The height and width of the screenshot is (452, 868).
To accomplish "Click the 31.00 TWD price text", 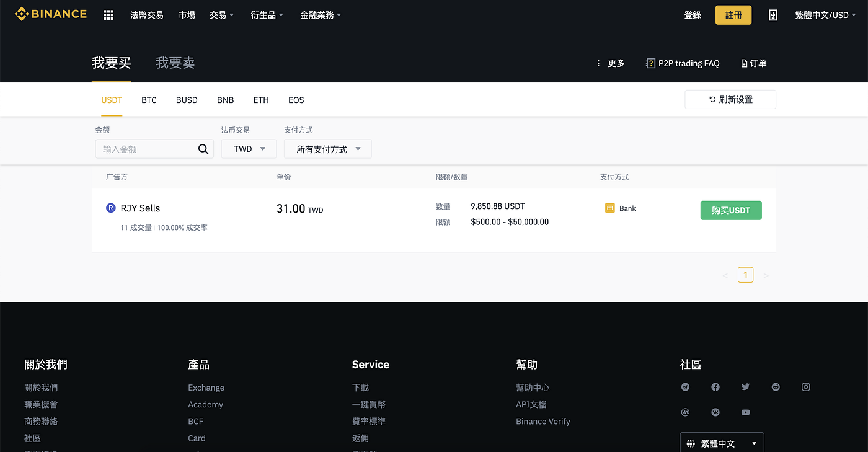I will (300, 209).
